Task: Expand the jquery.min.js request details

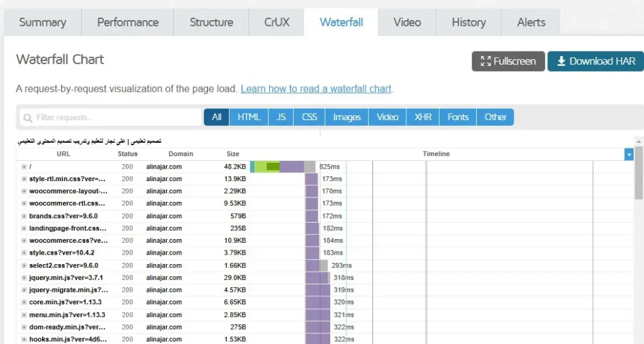Action: (x=24, y=278)
